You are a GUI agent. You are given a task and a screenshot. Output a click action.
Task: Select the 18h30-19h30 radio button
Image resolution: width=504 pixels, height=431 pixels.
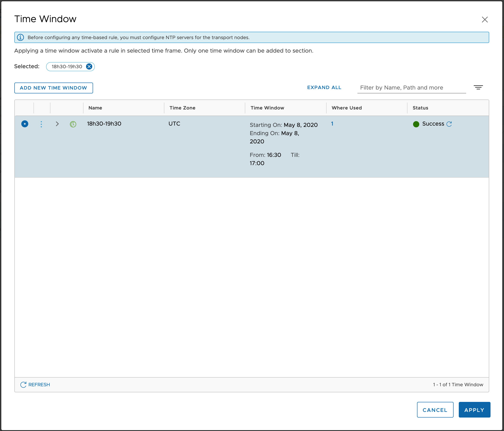tap(25, 124)
